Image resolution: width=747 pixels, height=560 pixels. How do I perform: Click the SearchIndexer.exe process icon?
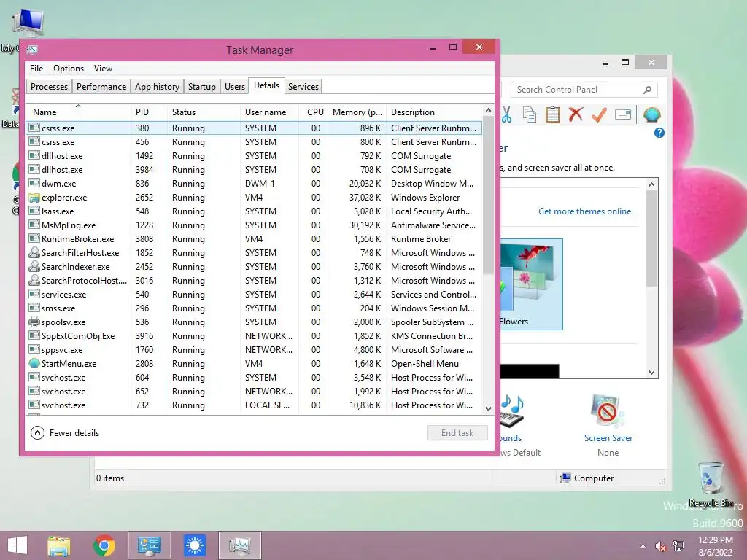[34, 266]
